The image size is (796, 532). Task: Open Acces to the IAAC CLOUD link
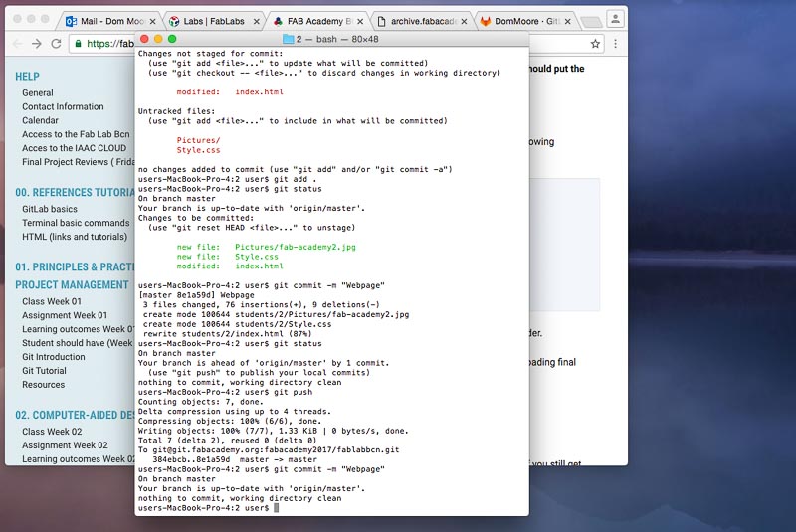click(74, 148)
